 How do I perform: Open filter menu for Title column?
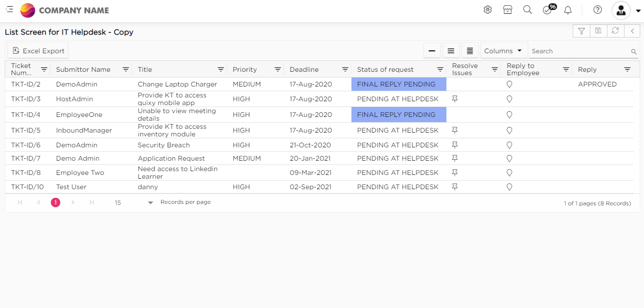[221, 69]
